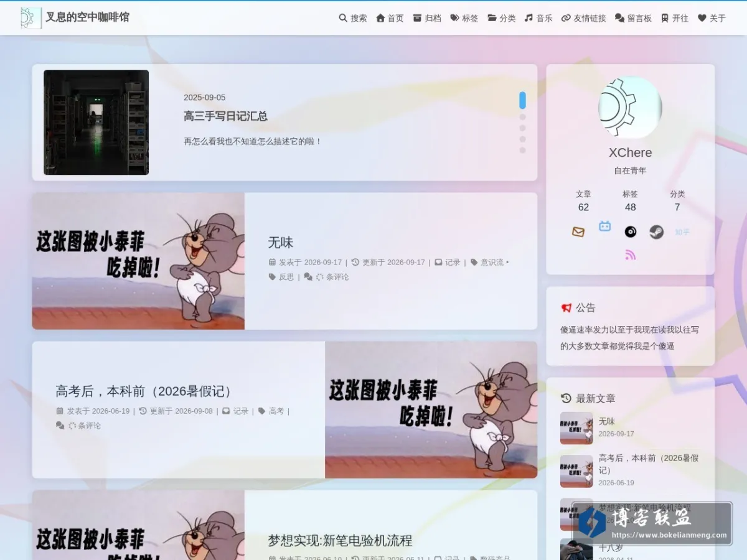Open the Steam profile icon
Viewport: 747px width, 560px height.
[x=656, y=232]
